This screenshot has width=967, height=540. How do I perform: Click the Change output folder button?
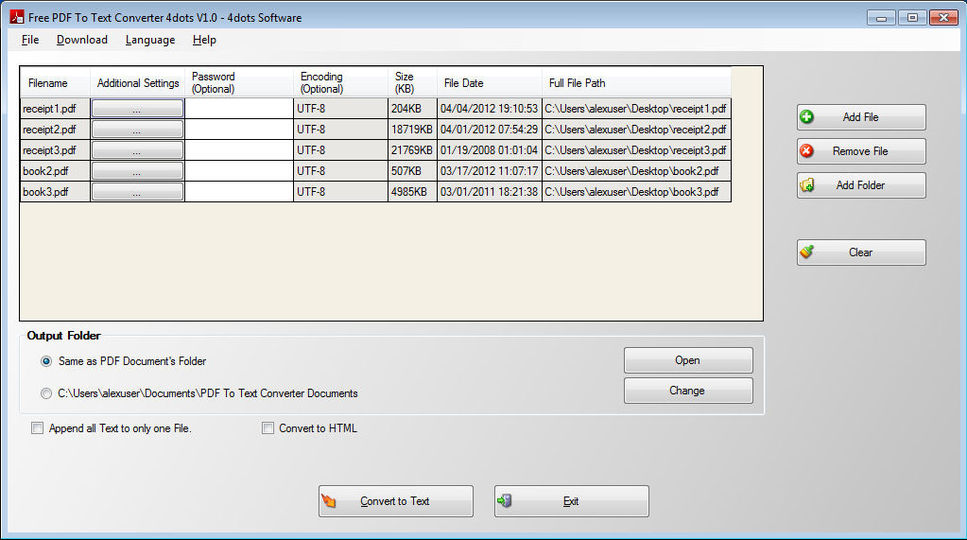click(688, 391)
